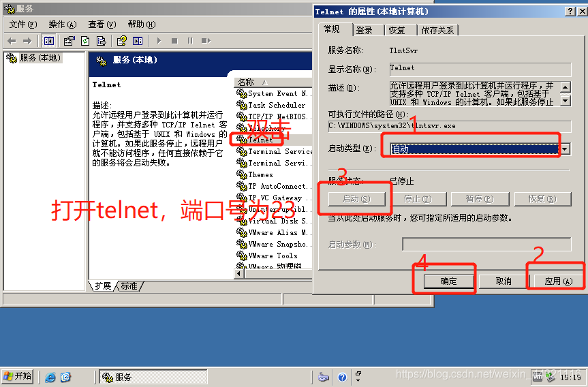Click the help question-mark button in dialog title bar
Image resolution: width=588 pixels, height=387 pixels.
[x=569, y=12]
